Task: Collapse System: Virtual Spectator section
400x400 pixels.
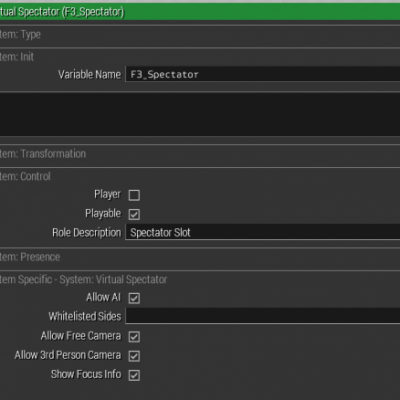Action: click(200, 279)
